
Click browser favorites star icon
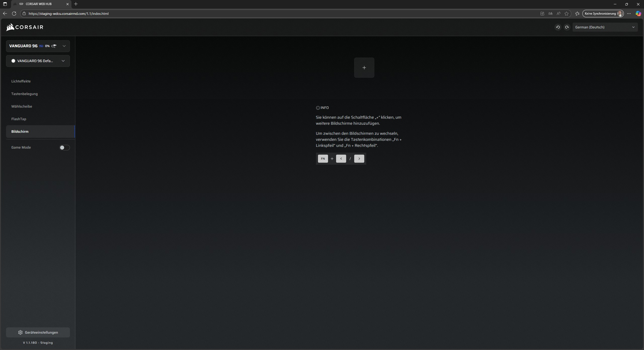coord(567,14)
